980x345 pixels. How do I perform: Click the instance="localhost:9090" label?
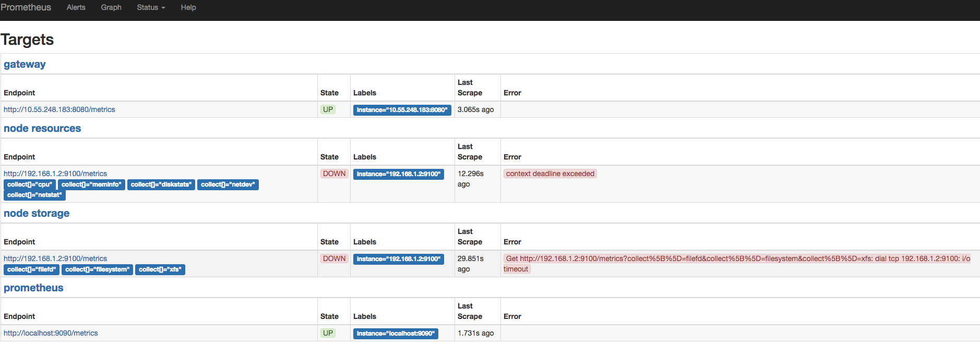tap(396, 334)
